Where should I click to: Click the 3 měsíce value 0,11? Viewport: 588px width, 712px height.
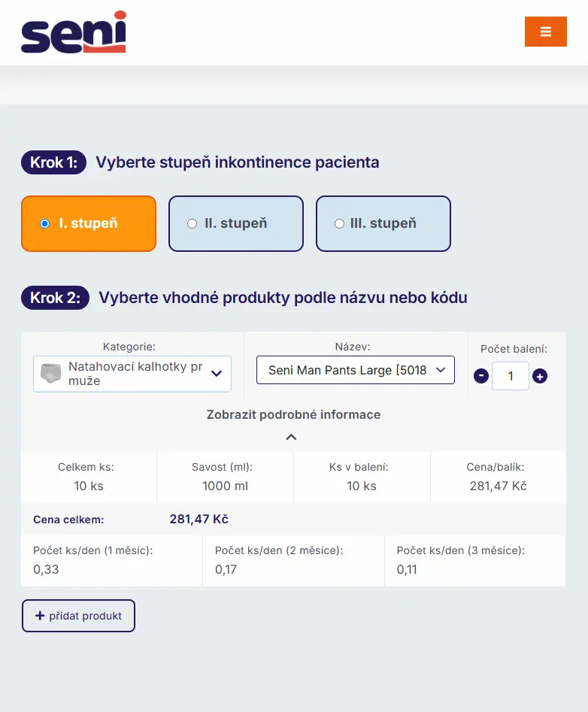407,569
